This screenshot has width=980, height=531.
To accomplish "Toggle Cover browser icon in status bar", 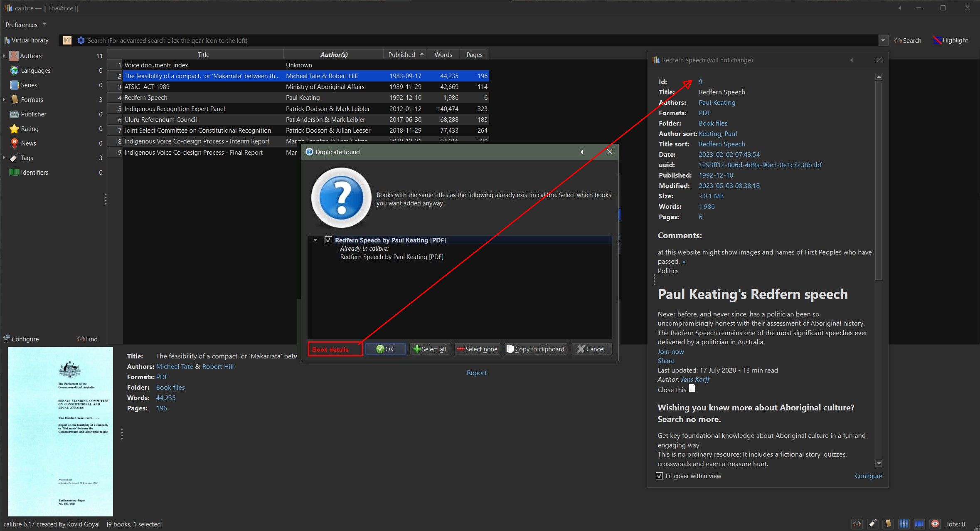I will coord(919,524).
